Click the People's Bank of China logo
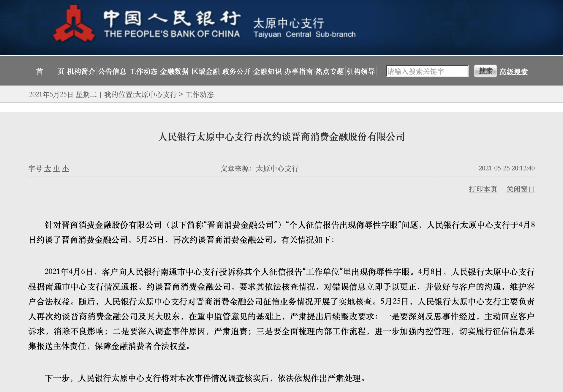The width and height of the screenshot is (563, 392). 74,24
